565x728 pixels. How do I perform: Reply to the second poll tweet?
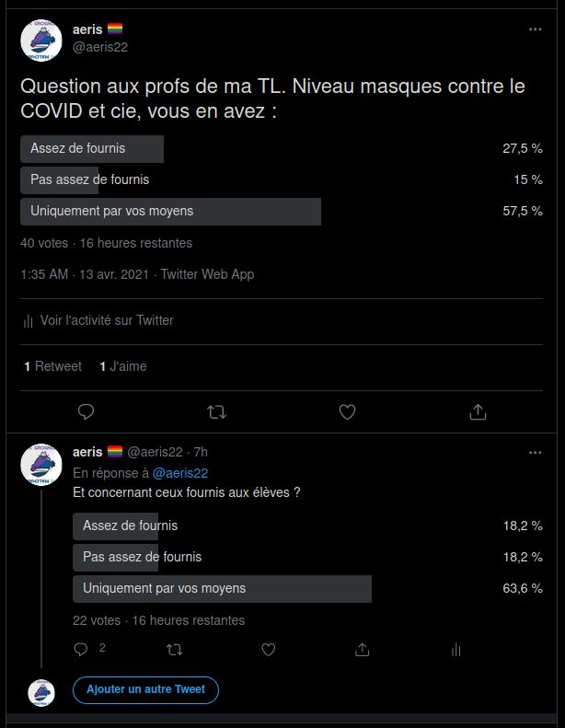(x=81, y=650)
